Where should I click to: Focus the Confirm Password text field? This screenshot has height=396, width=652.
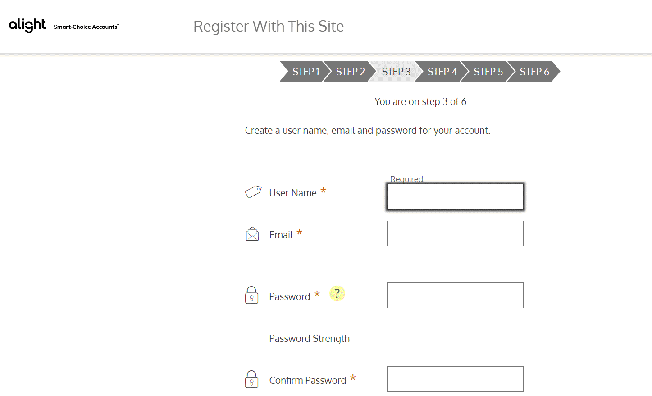(455, 379)
